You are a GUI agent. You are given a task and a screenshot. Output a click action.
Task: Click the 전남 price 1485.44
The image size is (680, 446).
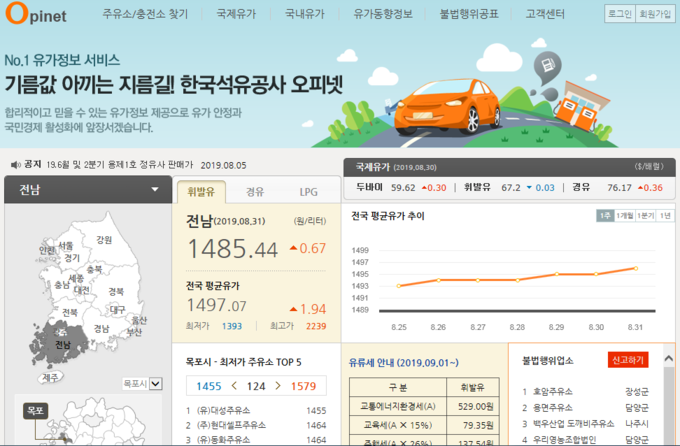pos(233,249)
